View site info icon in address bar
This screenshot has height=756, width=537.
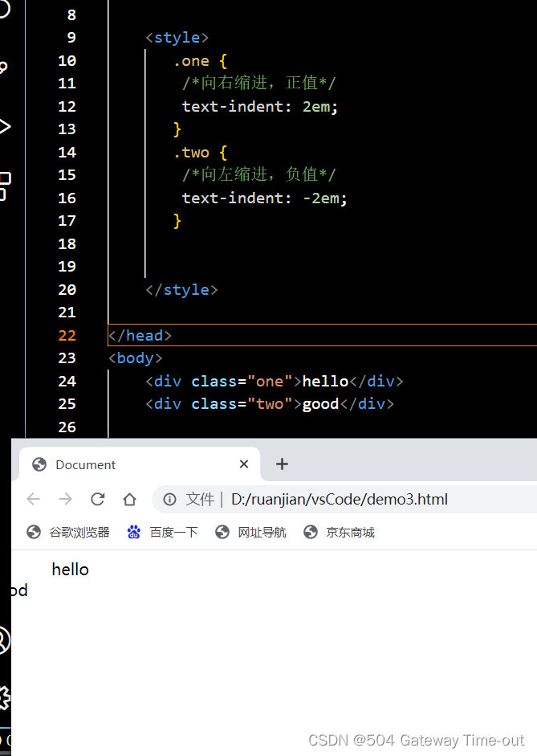coord(169,500)
